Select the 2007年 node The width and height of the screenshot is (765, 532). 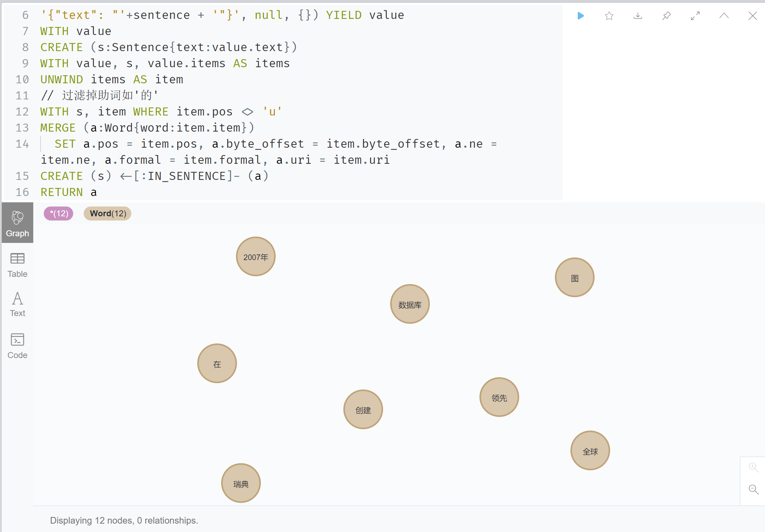[x=255, y=257]
